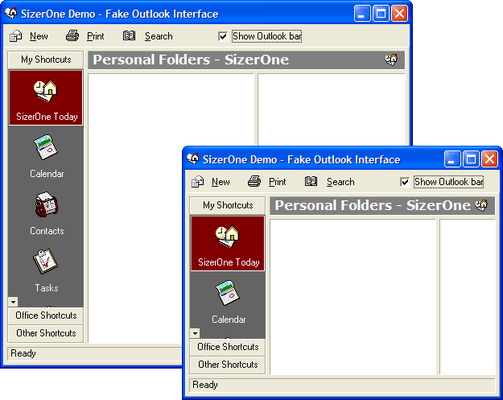Click the shortcut scroll-down arrow in front window
Viewport: 503px width, 400px height.
pos(195,333)
